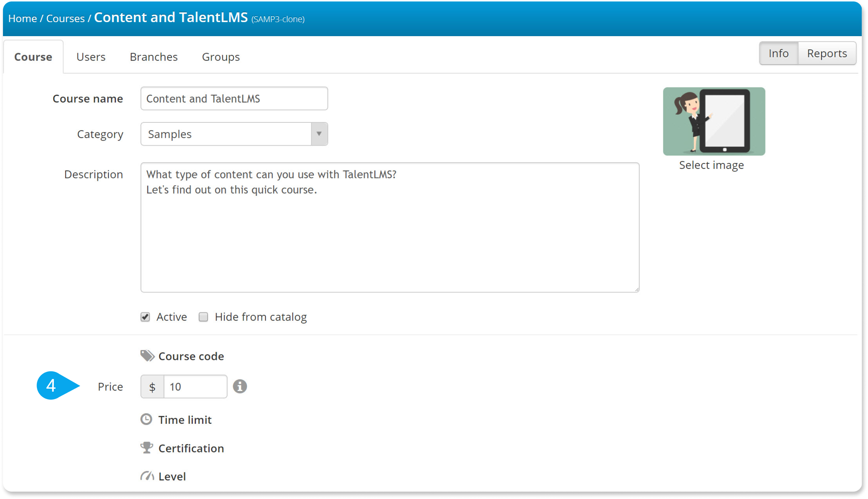868x499 pixels.
Task: Click the Level gauge icon
Action: point(147,476)
